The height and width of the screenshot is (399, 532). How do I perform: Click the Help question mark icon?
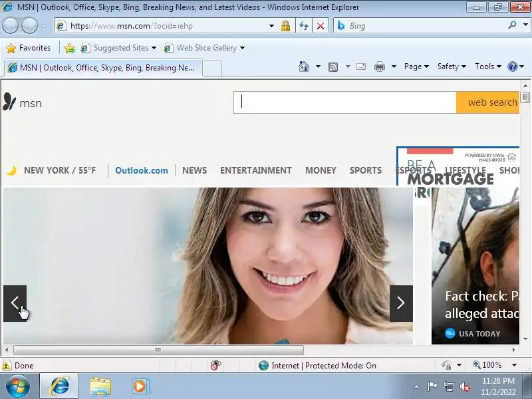pyautogui.click(x=512, y=66)
